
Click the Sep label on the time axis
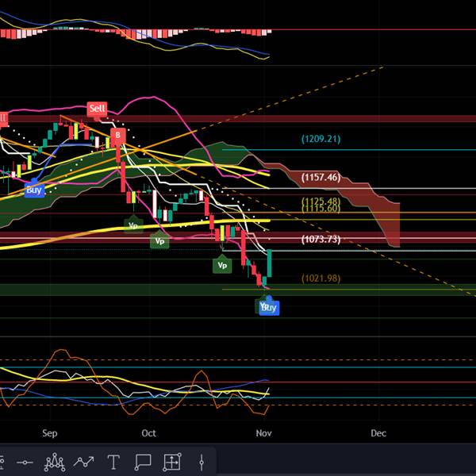pyautogui.click(x=50, y=433)
